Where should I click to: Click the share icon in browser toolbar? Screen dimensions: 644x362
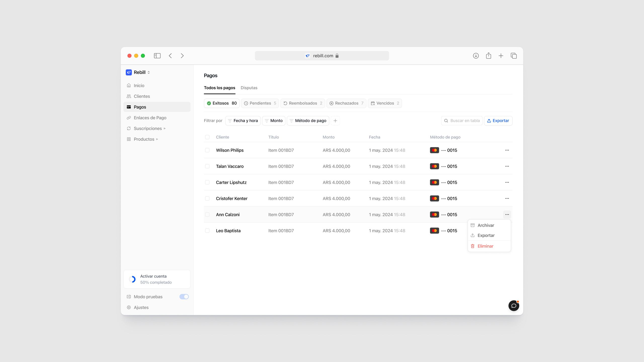pyautogui.click(x=489, y=56)
